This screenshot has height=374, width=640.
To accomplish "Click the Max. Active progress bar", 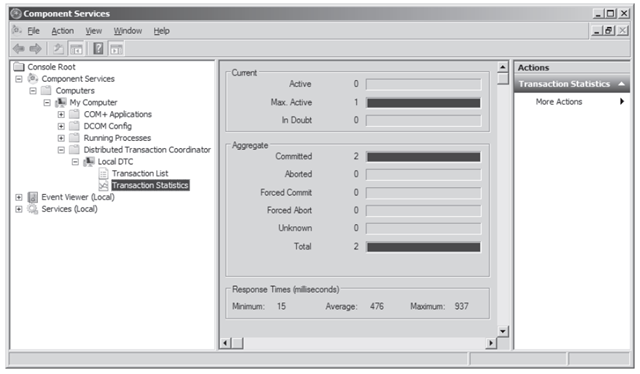I will coord(423,103).
